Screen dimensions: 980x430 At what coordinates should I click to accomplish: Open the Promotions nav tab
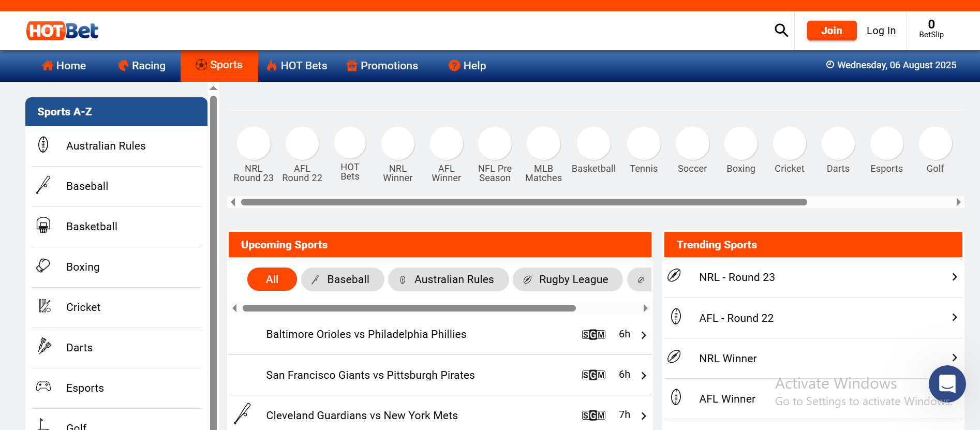pos(382,66)
